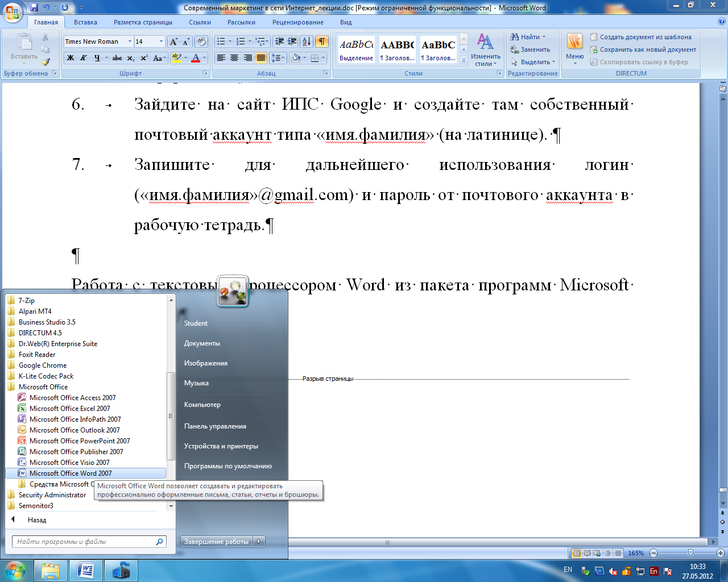Toggle justified text alignment
The width and height of the screenshot is (728, 582).
point(260,58)
